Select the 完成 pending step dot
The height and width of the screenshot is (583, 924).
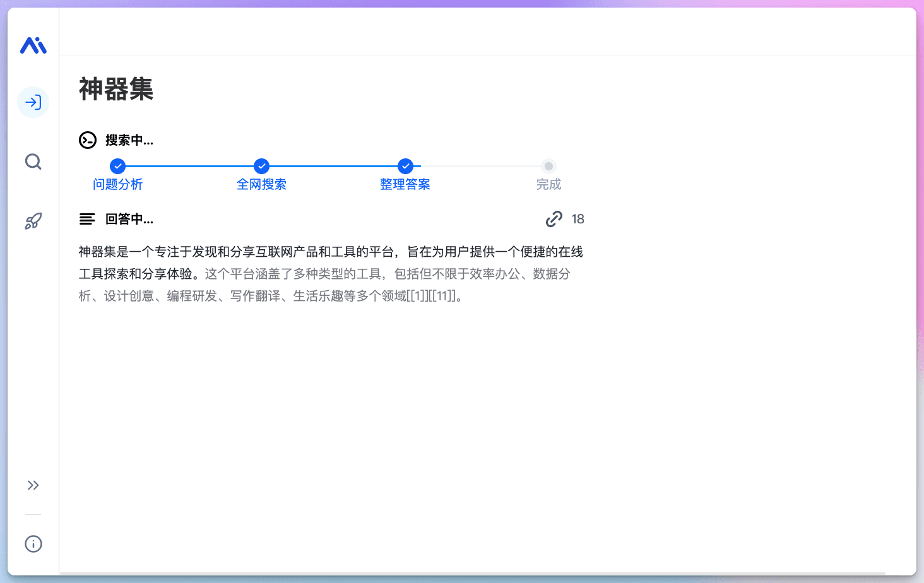point(548,167)
